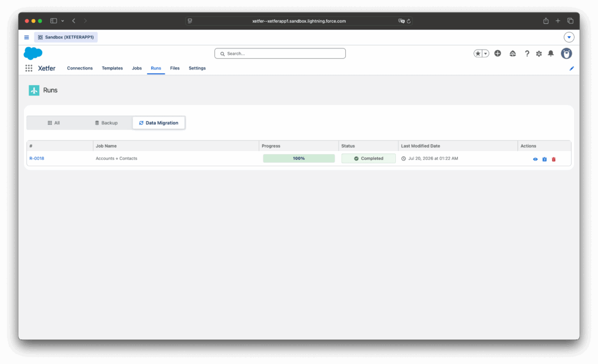Viewport: 598px width, 364px height.
Task: Click in the Search field
Action: pyautogui.click(x=280, y=54)
